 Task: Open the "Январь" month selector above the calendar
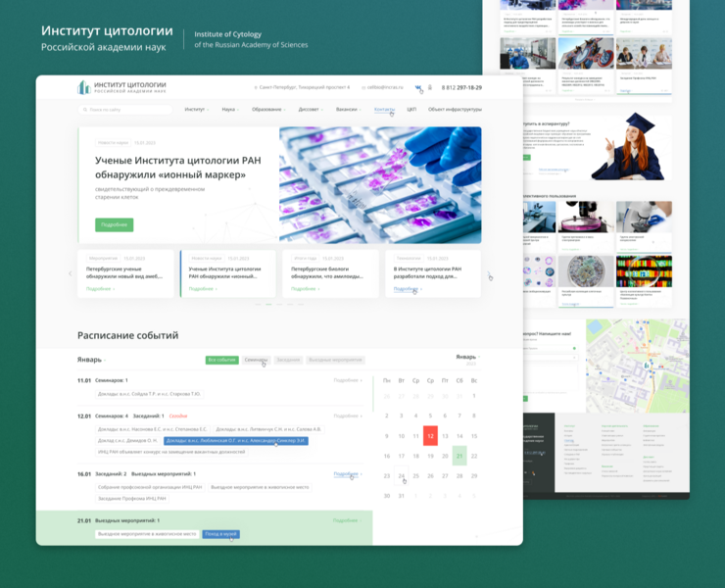pos(467,357)
